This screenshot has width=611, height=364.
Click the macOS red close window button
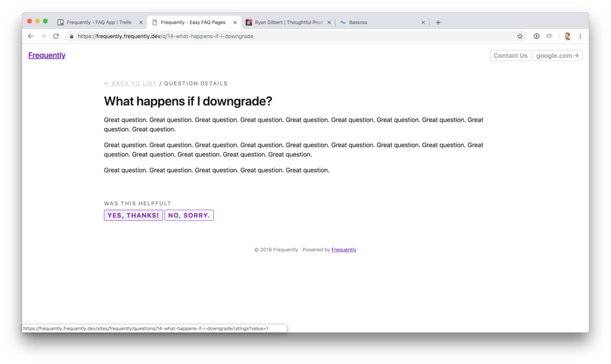tap(30, 21)
